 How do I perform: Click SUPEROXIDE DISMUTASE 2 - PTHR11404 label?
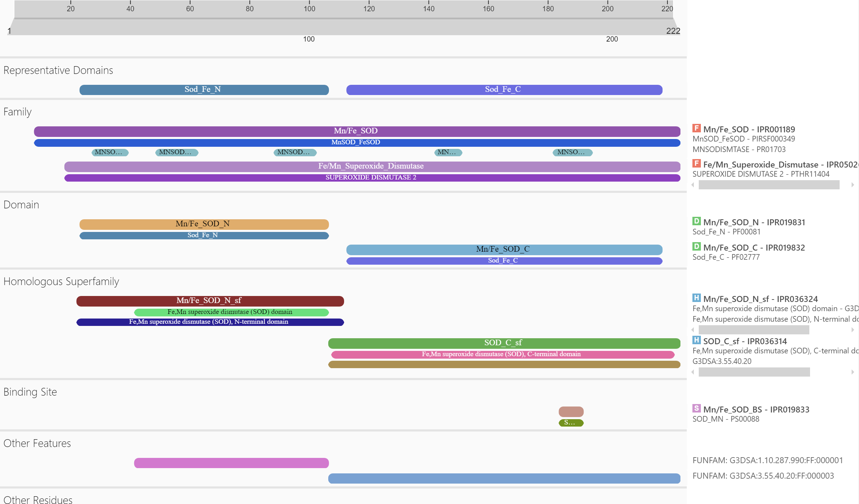(x=761, y=174)
